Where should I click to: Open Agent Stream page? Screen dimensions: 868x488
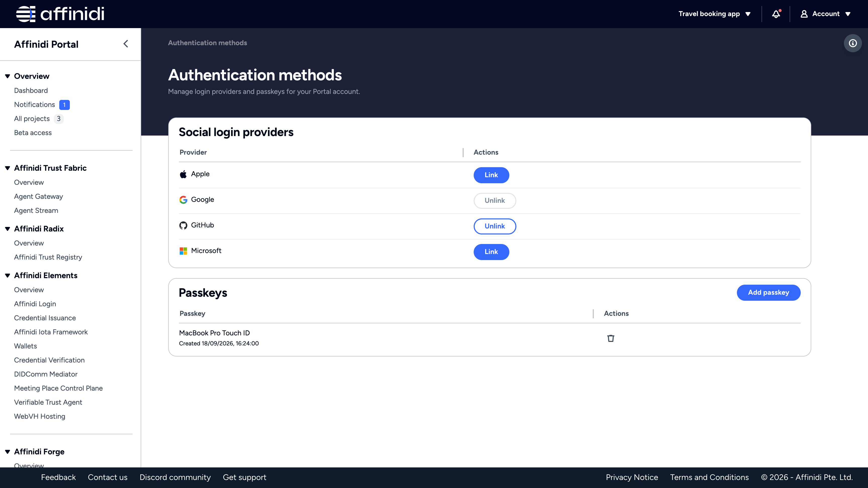pos(36,211)
